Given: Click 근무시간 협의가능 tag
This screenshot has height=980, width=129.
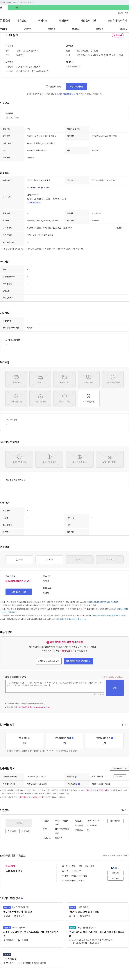Looking at the screenshot, I should (34, 202).
